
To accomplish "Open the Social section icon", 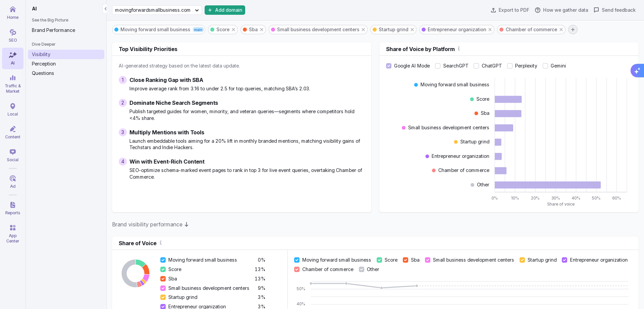I will [x=13, y=155].
